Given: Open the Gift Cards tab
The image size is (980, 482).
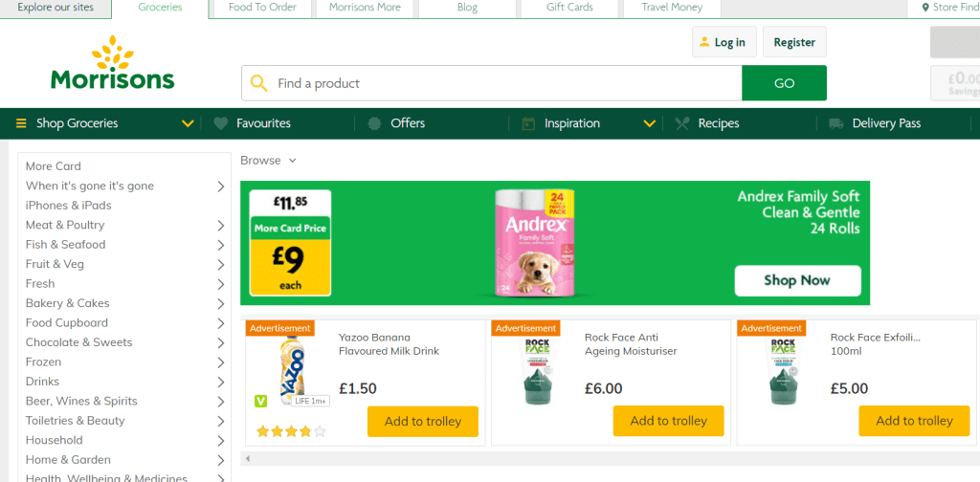Looking at the screenshot, I should pos(569,8).
